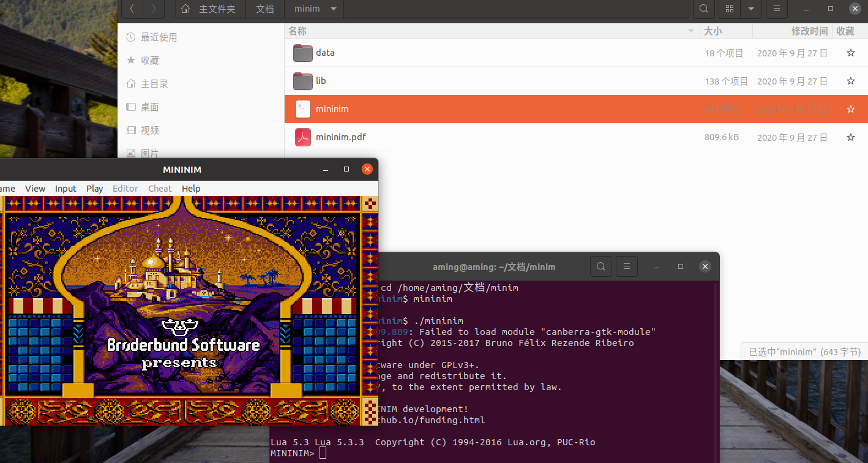Viewport: 868px width, 463px height.
Task: Click the 138 个项目 size cell
Action: 727,81
